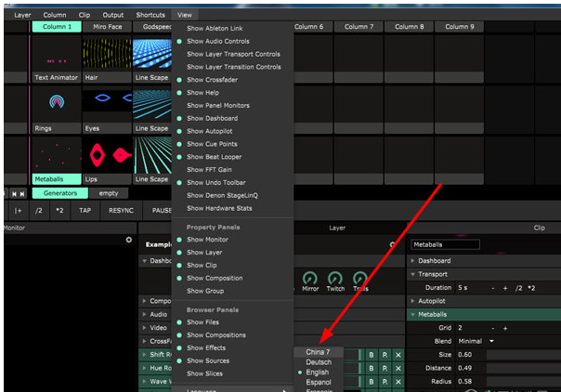The width and height of the screenshot is (561, 392).
Task: Double the Duration with *2 in Clip panel
Action: click(x=531, y=288)
